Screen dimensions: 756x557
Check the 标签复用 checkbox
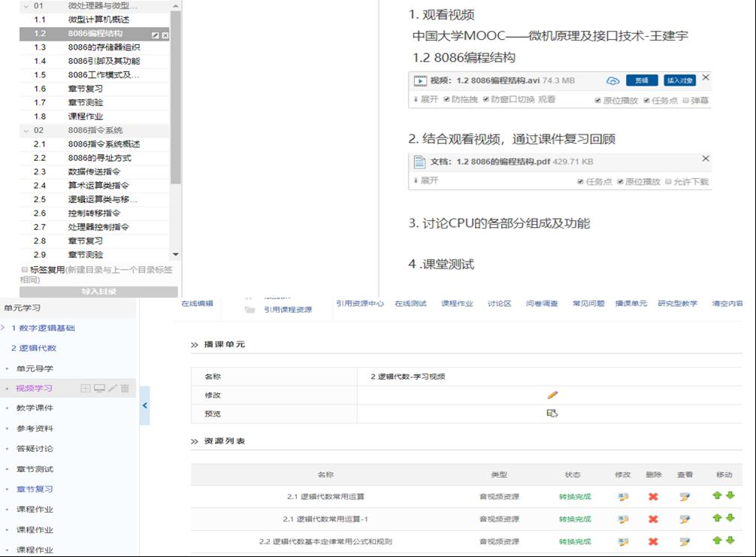pyautogui.click(x=24, y=269)
